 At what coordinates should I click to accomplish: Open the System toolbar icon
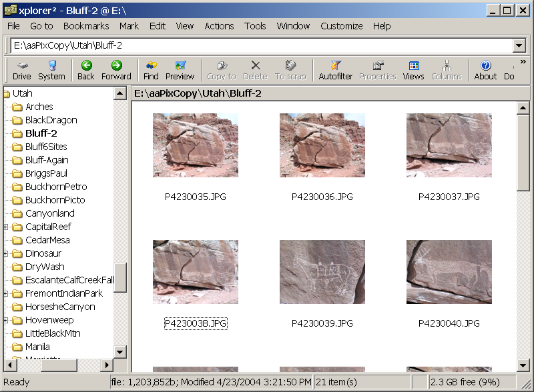pyautogui.click(x=51, y=70)
